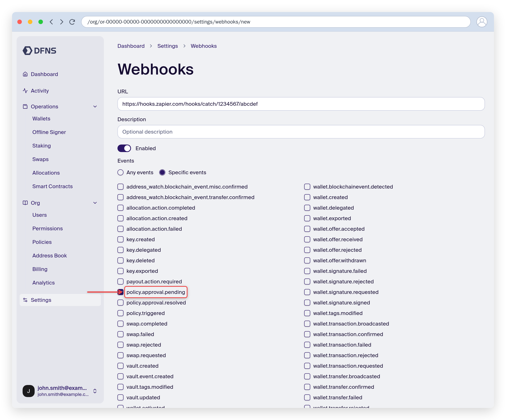The image size is (506, 420).
Task: Open Offline Signer in the sidebar
Action: [x=49, y=132]
